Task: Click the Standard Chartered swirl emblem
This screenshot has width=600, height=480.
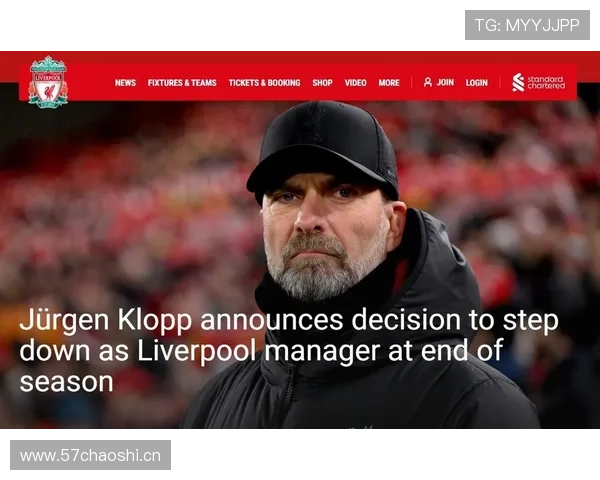Action: (518, 82)
